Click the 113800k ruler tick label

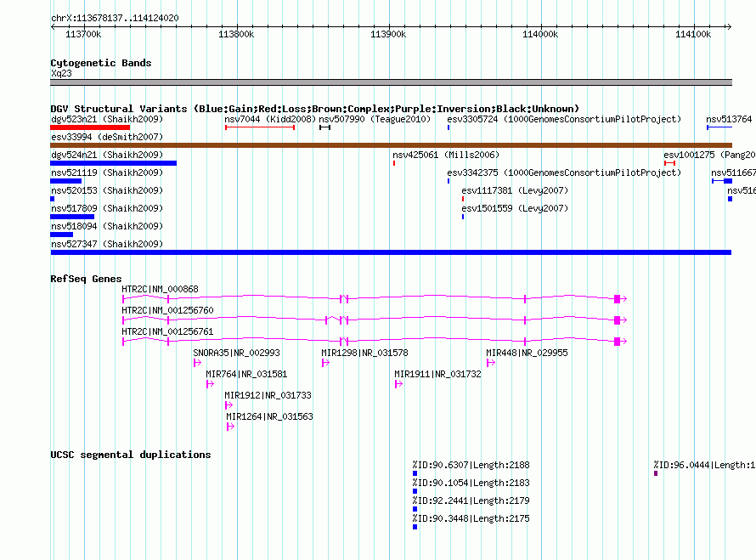pyautogui.click(x=236, y=34)
